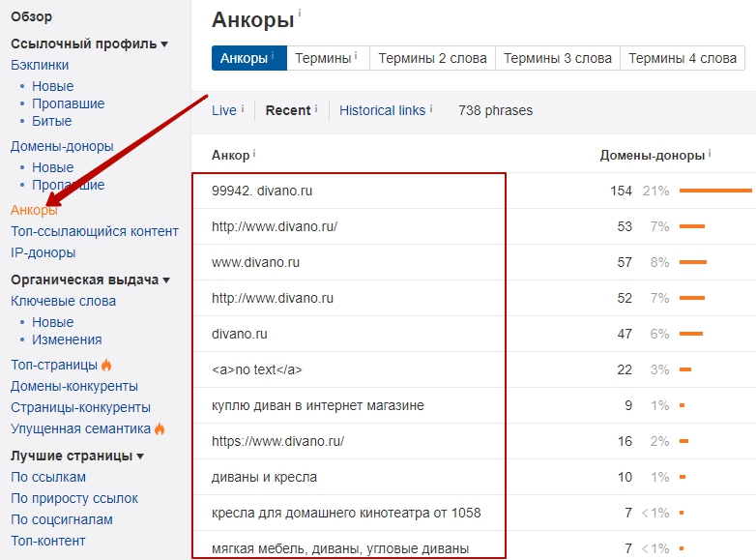This screenshot has width=756, height=560.
Task: Open the Бэклинки report
Action: [x=40, y=65]
